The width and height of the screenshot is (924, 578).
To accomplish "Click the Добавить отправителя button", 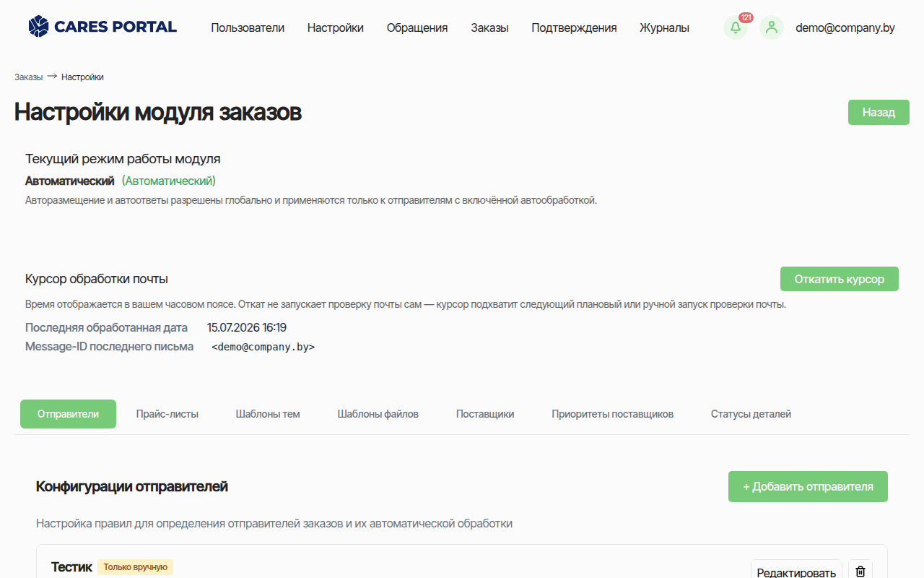I will 808,486.
